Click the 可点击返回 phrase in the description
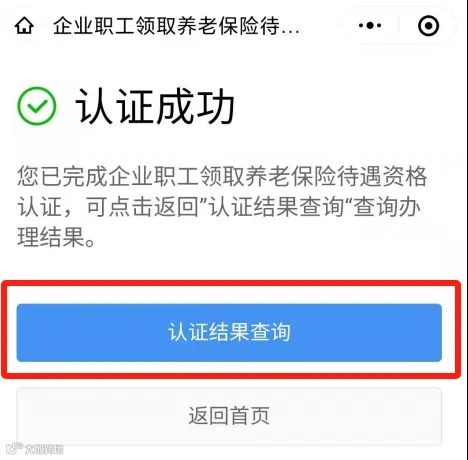The width and height of the screenshot is (468, 460). (x=143, y=207)
